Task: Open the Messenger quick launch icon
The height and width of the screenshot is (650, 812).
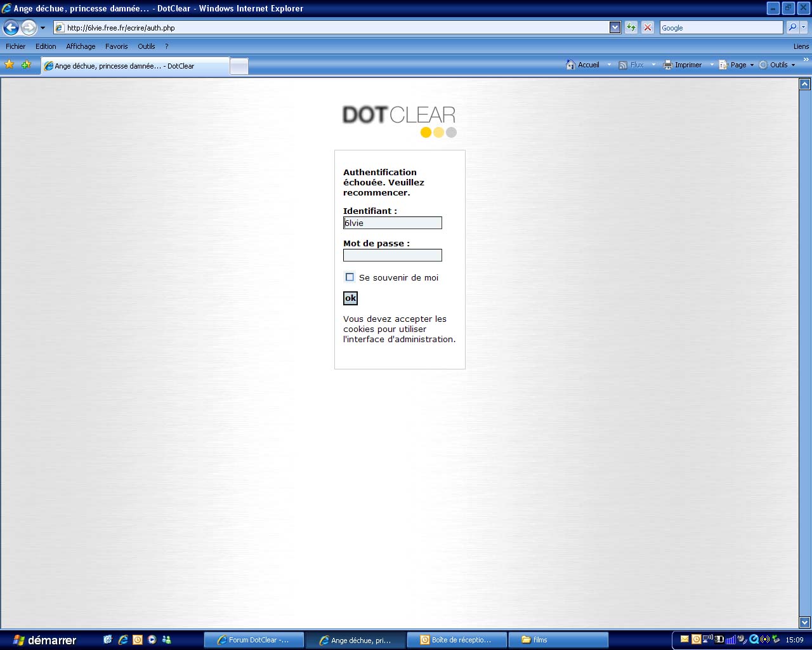Action: [x=167, y=640]
